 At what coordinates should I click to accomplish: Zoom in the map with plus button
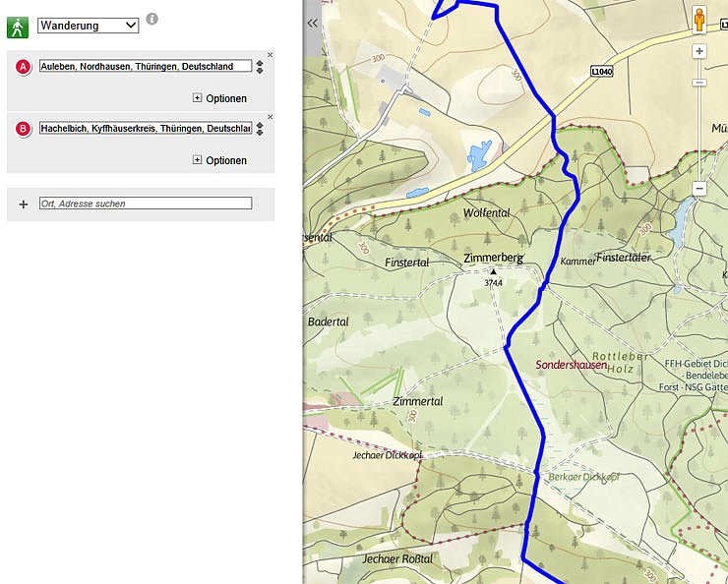click(699, 51)
